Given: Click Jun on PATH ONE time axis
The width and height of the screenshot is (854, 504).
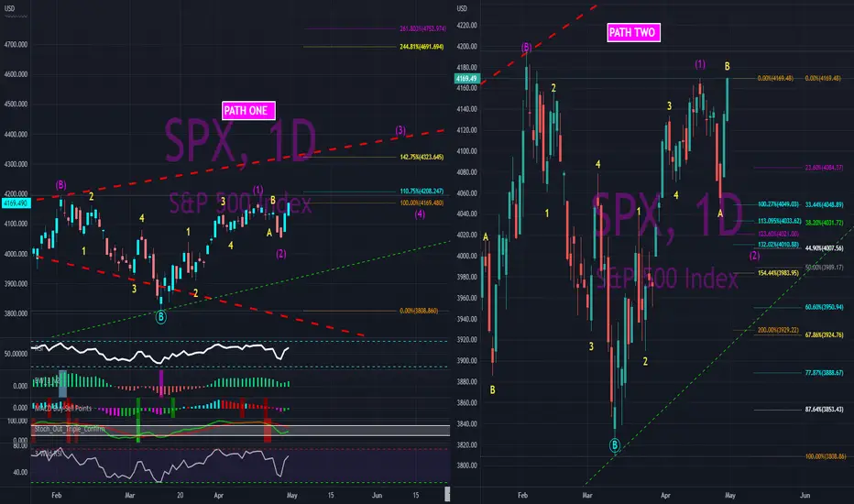Looking at the screenshot, I should 377,495.
